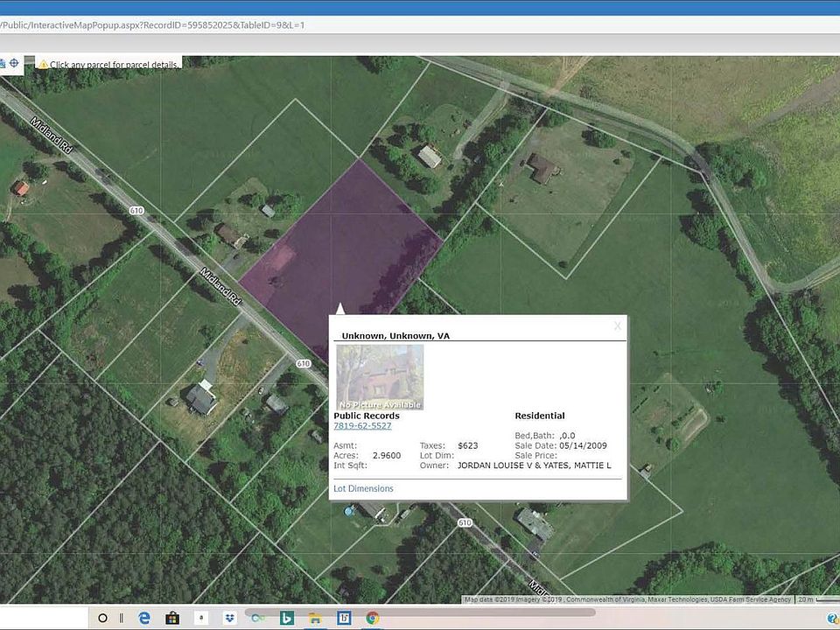Open the Bing app in the taskbar
The height and width of the screenshot is (630, 840).
[287, 619]
